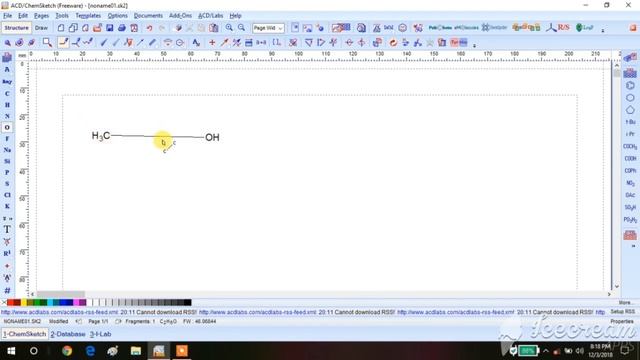The image size is (640, 360).
Task: Zoom in with magnifier plus
Action: click(229, 28)
